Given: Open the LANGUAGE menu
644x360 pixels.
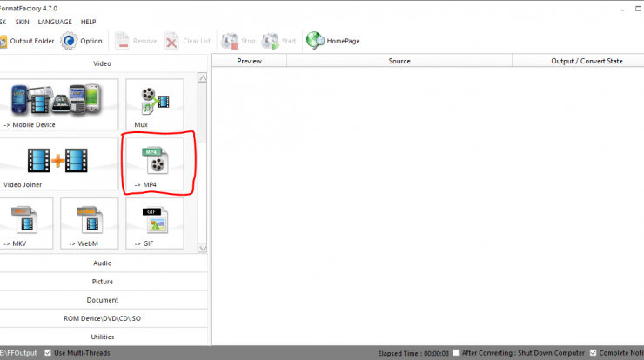Looking at the screenshot, I should (55, 22).
